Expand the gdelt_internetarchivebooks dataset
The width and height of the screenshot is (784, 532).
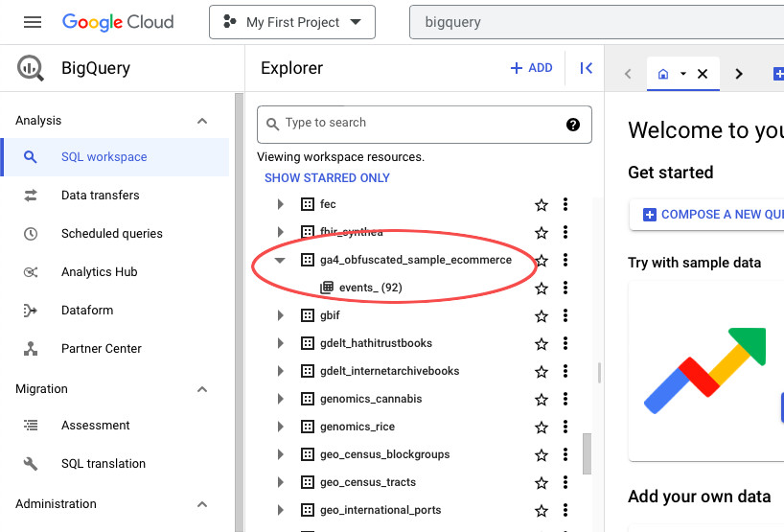click(x=281, y=371)
